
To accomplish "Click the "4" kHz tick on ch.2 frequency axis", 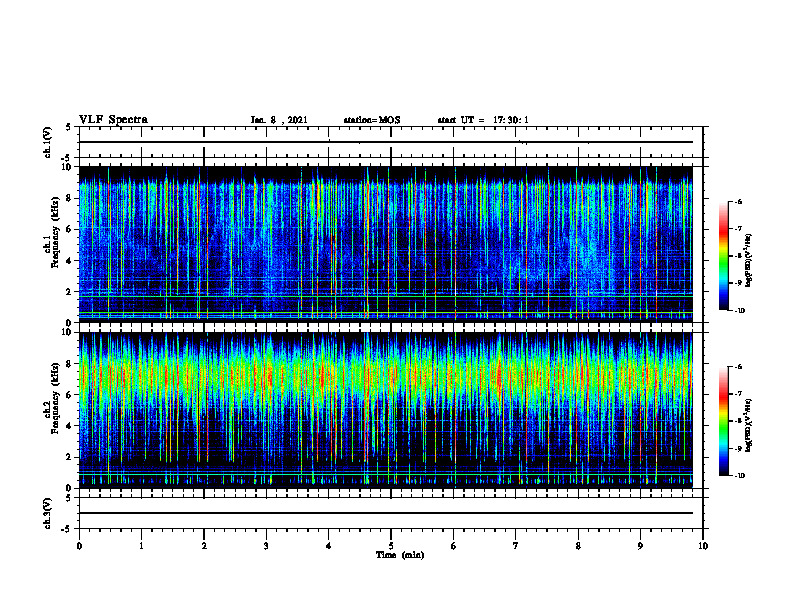I will point(70,426).
